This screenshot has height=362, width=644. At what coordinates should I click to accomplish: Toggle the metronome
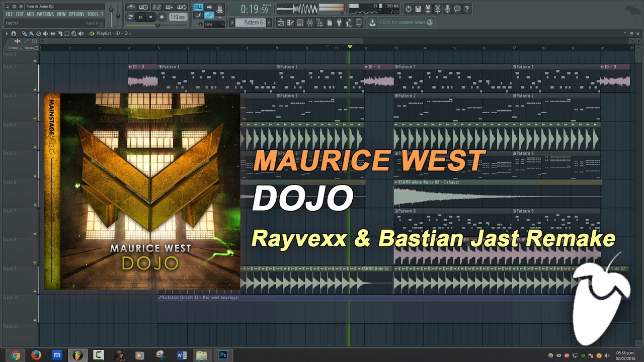[131, 7]
